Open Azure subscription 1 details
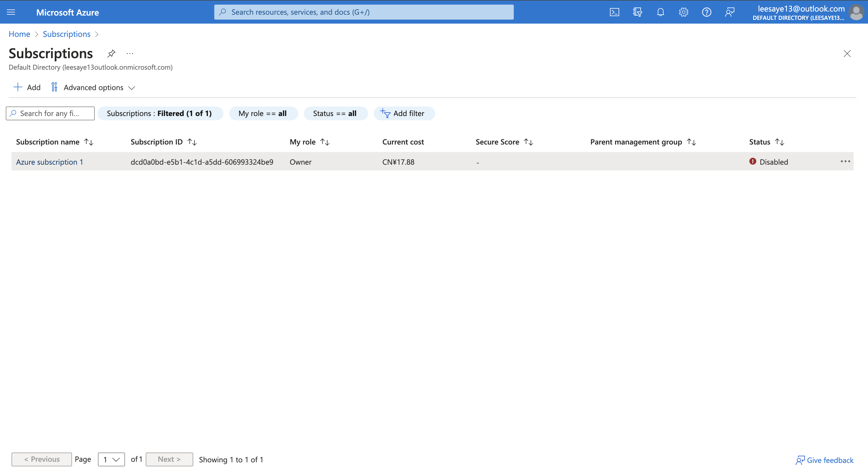Screen dimensions: 868x475 pyautogui.click(x=50, y=162)
